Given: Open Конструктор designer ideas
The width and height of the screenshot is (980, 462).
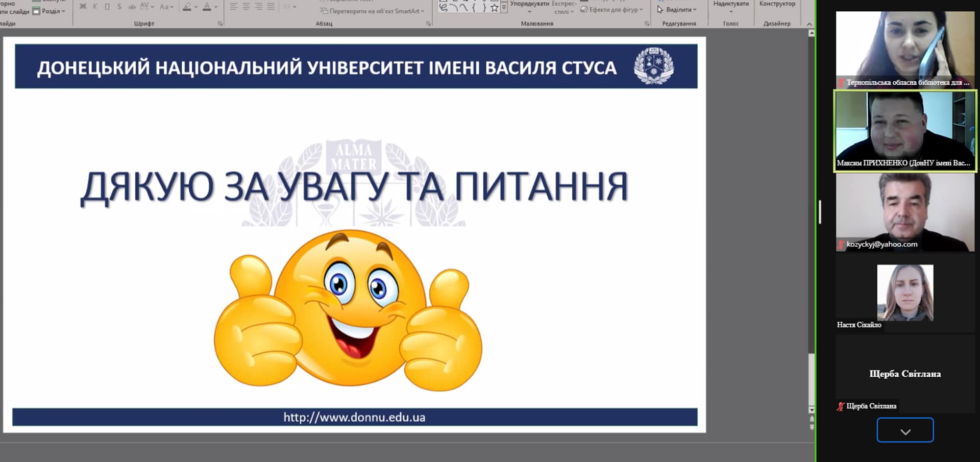Looking at the screenshot, I should tap(777, 5).
